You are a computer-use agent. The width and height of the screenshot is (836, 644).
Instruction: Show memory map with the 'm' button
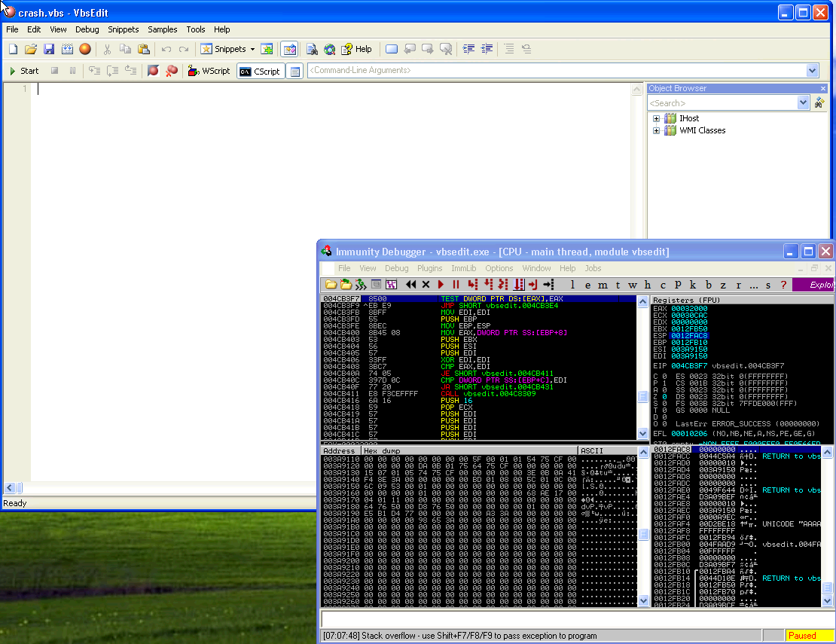pos(603,285)
